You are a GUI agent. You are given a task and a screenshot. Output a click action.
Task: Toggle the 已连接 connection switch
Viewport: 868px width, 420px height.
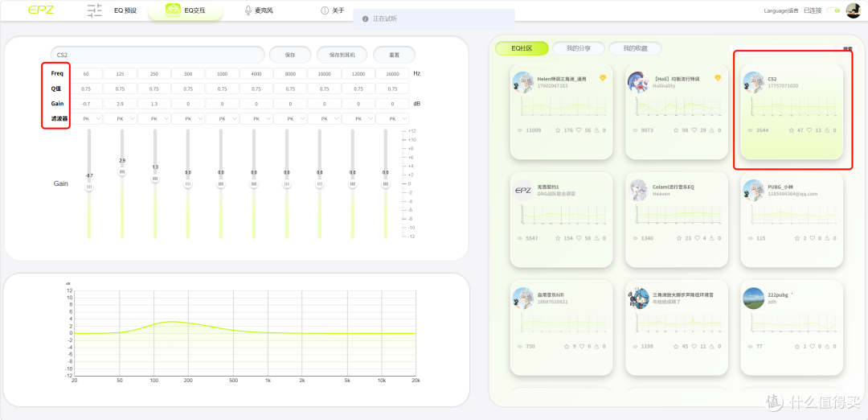(x=834, y=10)
